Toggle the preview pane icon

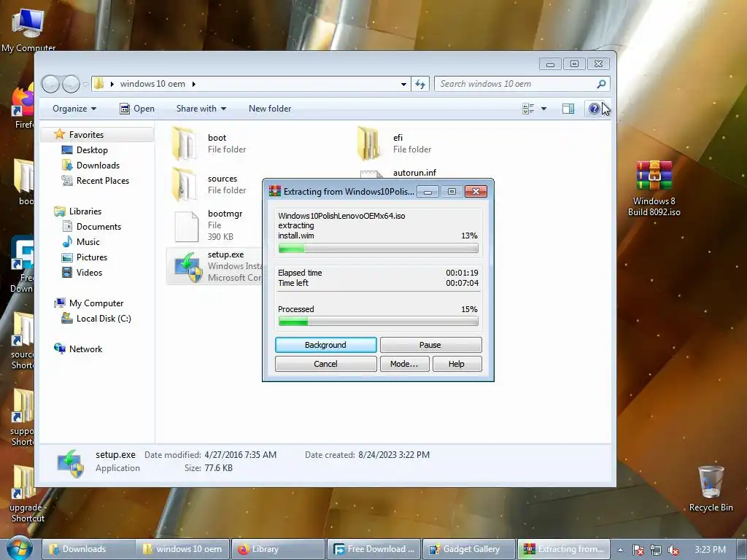click(x=568, y=109)
